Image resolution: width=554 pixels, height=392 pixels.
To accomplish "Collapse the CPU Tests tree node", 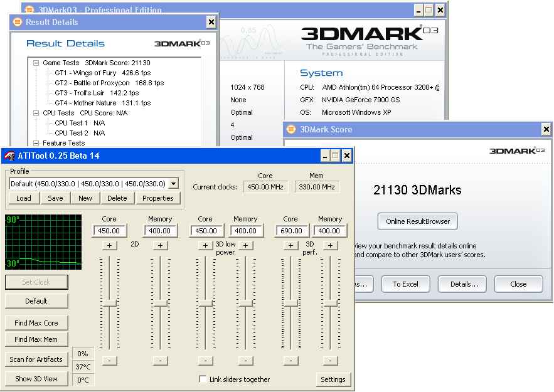I will tap(36, 113).
